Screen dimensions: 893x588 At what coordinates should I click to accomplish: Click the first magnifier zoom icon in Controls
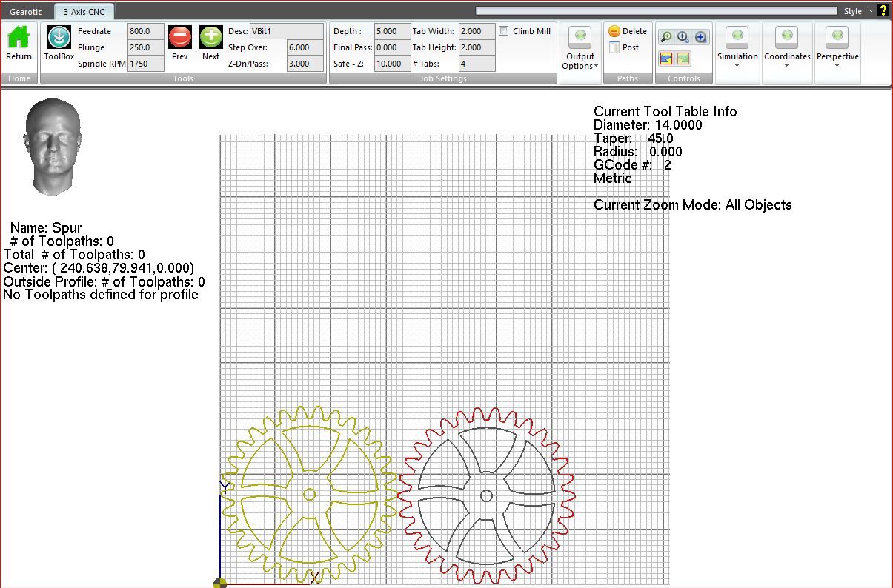666,37
